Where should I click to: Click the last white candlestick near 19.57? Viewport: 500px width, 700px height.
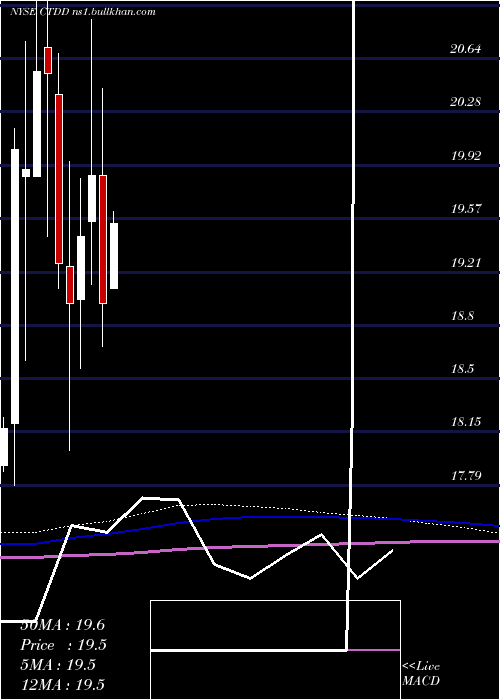[x=114, y=256]
